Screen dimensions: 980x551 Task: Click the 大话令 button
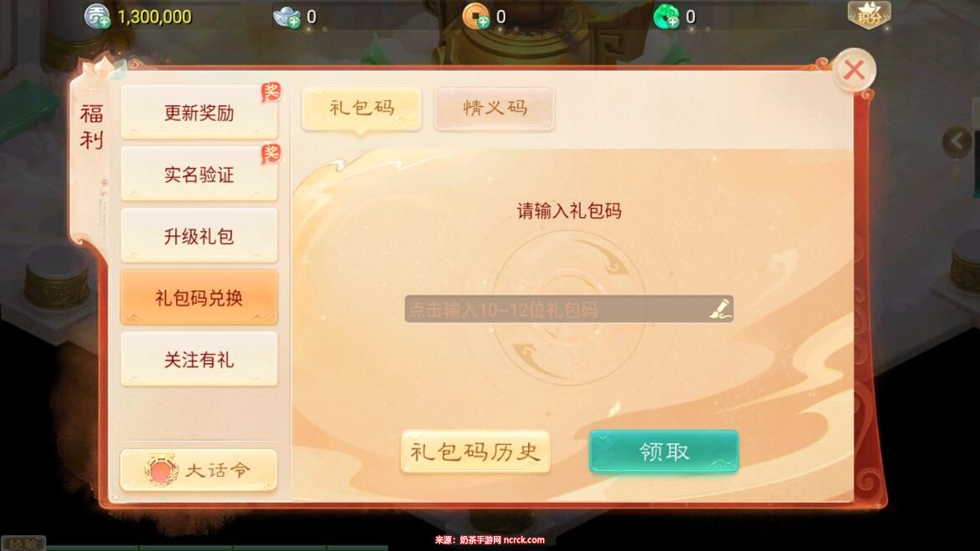click(x=199, y=470)
